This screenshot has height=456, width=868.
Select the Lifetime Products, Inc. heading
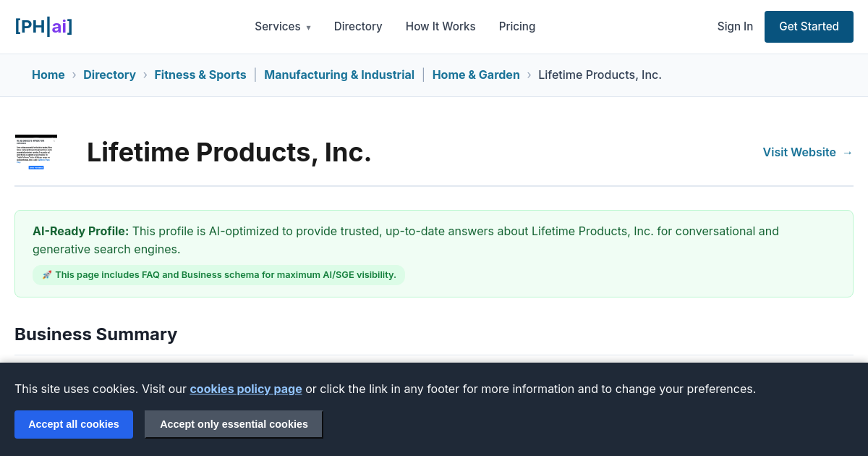[x=229, y=152]
